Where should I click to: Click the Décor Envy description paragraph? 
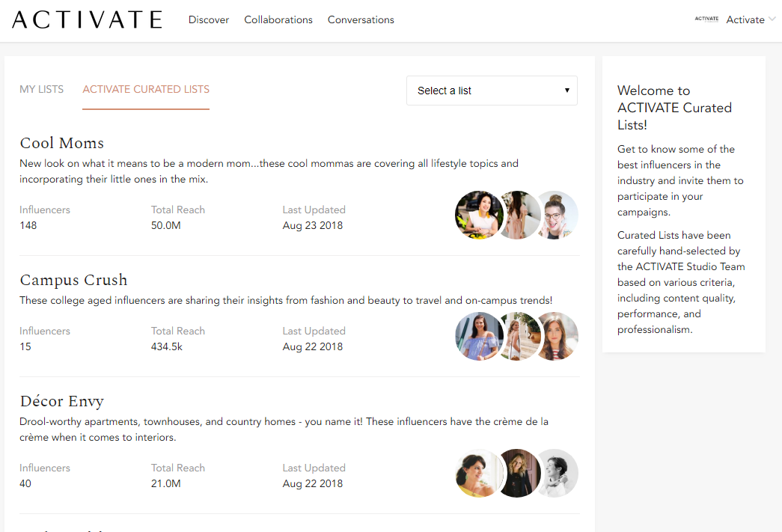[x=284, y=429]
